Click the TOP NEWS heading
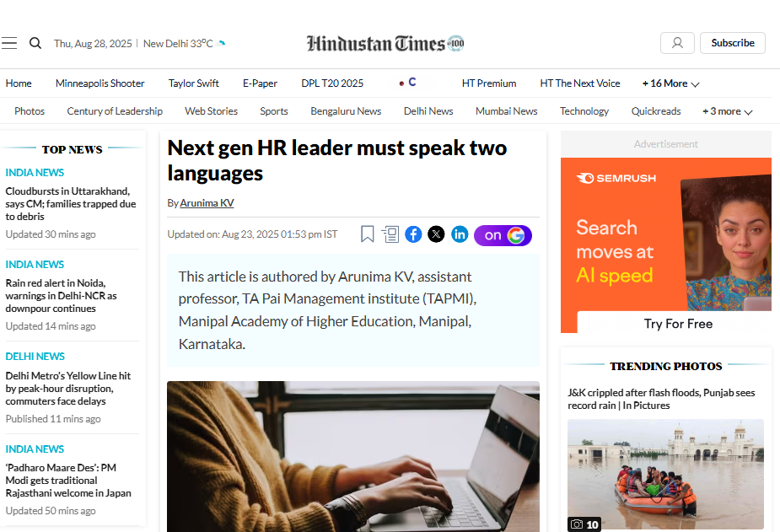The image size is (780, 532). [x=73, y=149]
